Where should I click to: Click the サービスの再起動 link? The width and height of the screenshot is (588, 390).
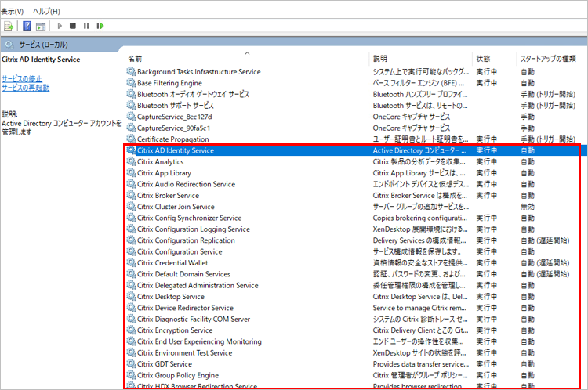pyautogui.click(x=26, y=88)
